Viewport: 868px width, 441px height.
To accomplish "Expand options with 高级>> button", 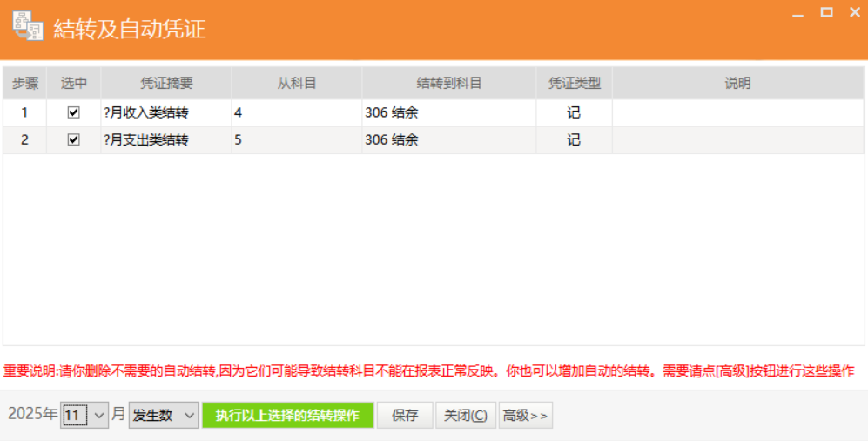I will tap(525, 416).
